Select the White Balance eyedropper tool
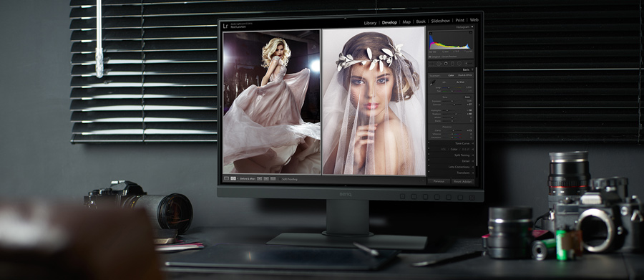This screenshot has height=280, width=644. pos(432,82)
